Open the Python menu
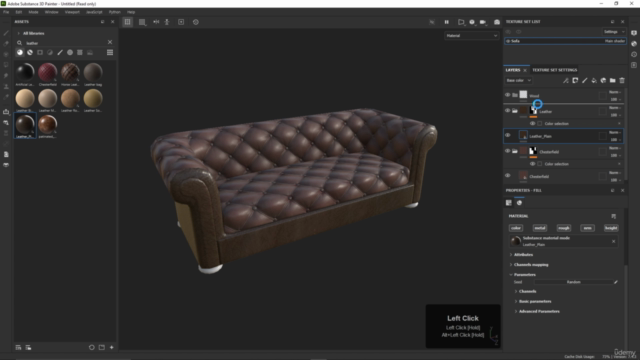Image resolution: width=640 pixels, height=360 pixels. [x=115, y=12]
